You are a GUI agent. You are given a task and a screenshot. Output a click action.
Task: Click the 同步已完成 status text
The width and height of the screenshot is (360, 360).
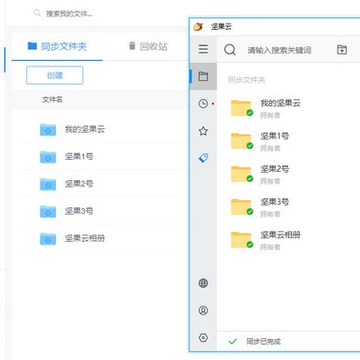[263, 341]
